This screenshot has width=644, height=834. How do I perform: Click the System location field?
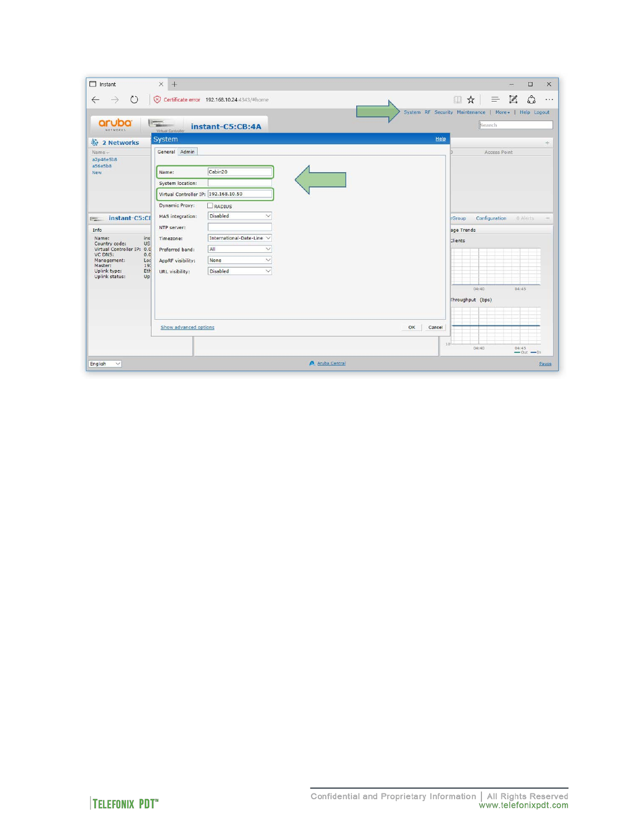tap(239, 183)
